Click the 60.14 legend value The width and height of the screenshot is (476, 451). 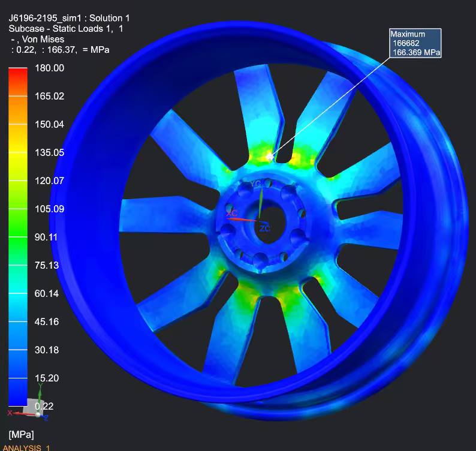(46, 293)
